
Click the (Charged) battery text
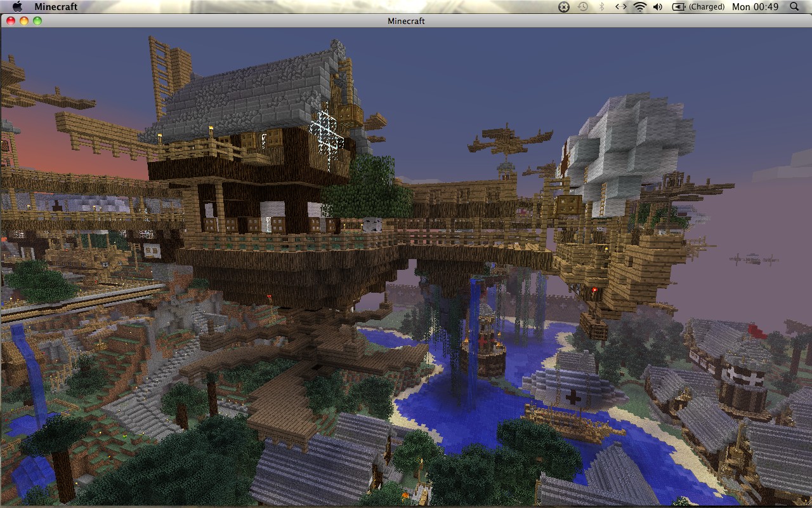pos(706,7)
